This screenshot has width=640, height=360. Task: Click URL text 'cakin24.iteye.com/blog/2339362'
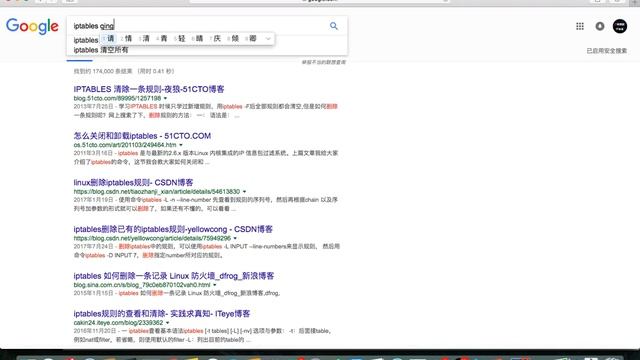(118, 322)
